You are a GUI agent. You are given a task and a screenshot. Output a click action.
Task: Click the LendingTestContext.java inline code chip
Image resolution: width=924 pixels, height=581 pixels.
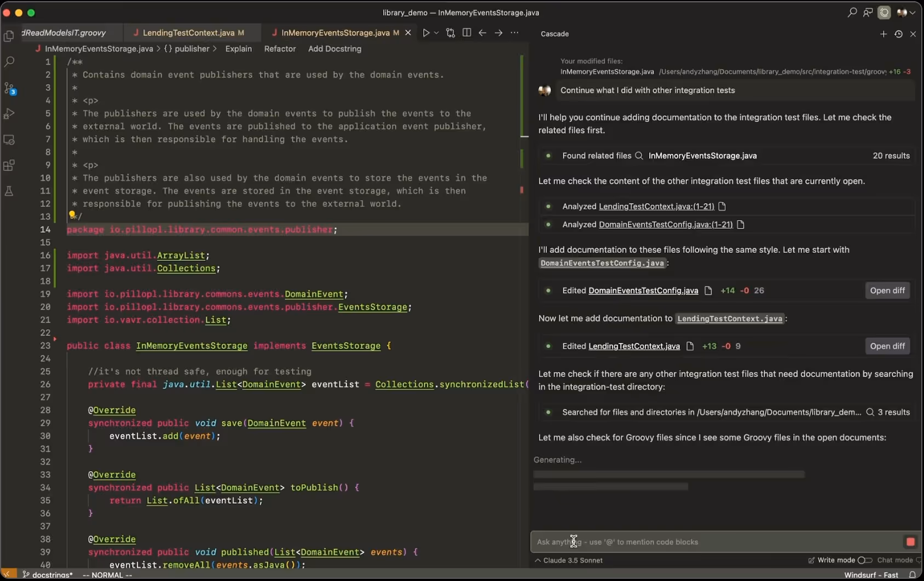(729, 318)
